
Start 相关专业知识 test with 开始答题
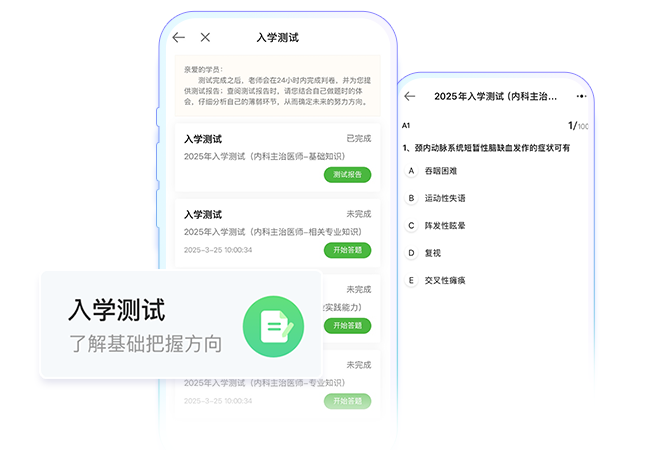(347, 250)
